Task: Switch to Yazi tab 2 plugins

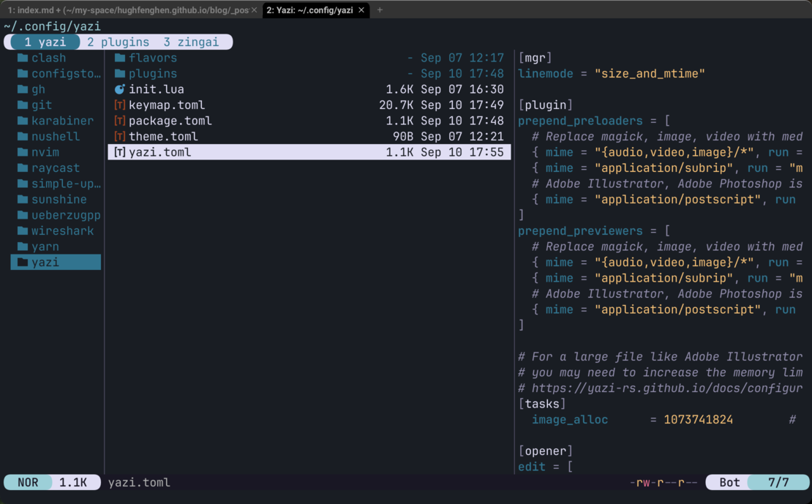Action: pyautogui.click(x=118, y=42)
